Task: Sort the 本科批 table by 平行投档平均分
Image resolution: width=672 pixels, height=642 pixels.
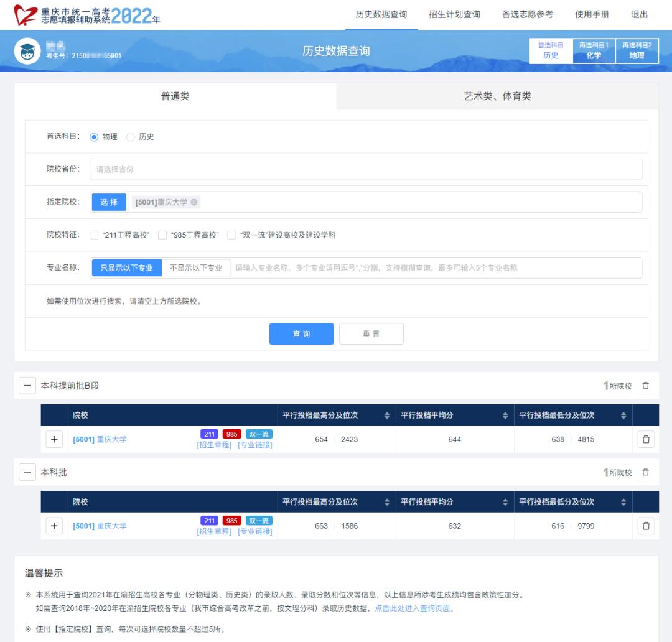Action: click(x=505, y=502)
